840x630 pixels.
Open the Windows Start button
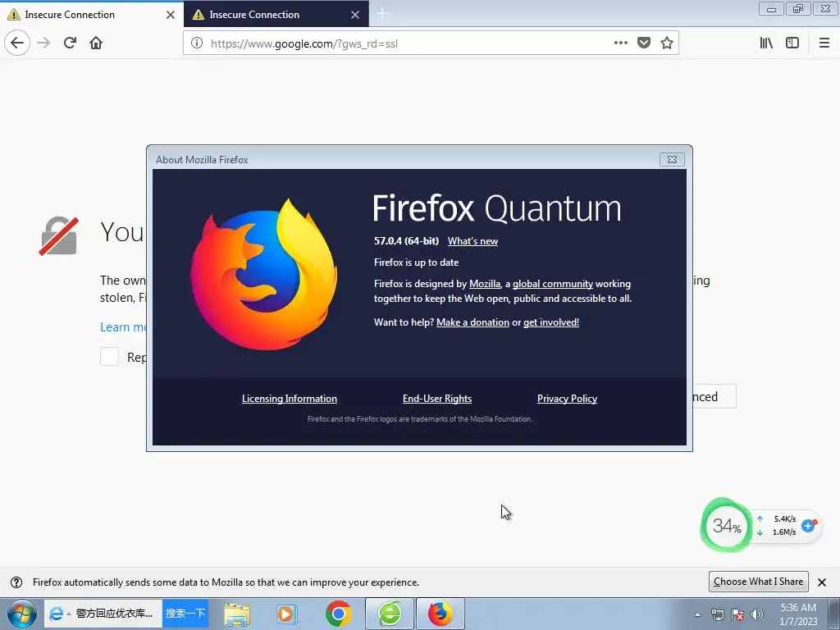pyautogui.click(x=22, y=614)
